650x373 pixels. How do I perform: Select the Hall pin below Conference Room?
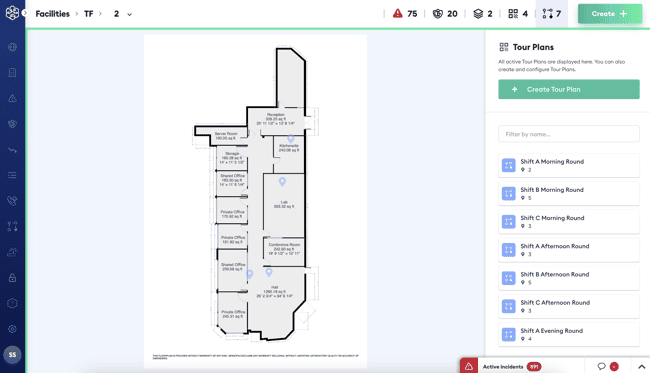[269, 272]
